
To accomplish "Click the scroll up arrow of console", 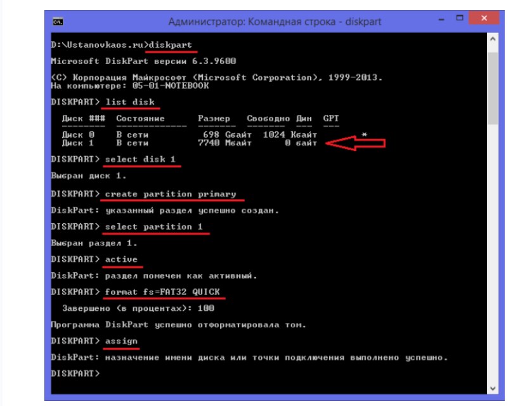I will (x=492, y=38).
